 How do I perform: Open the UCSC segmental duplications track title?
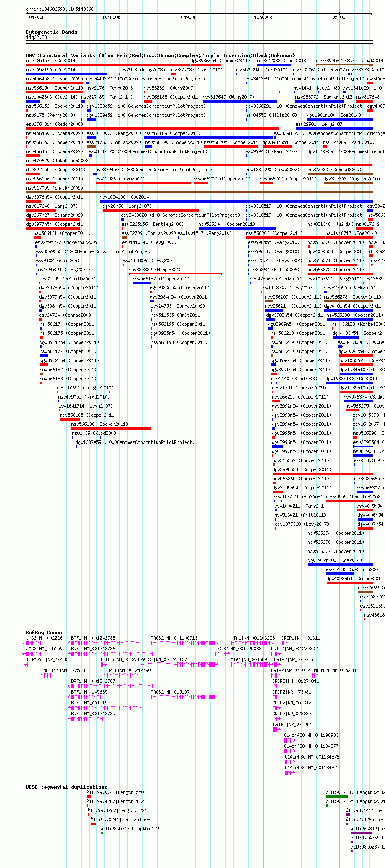click(x=67, y=787)
